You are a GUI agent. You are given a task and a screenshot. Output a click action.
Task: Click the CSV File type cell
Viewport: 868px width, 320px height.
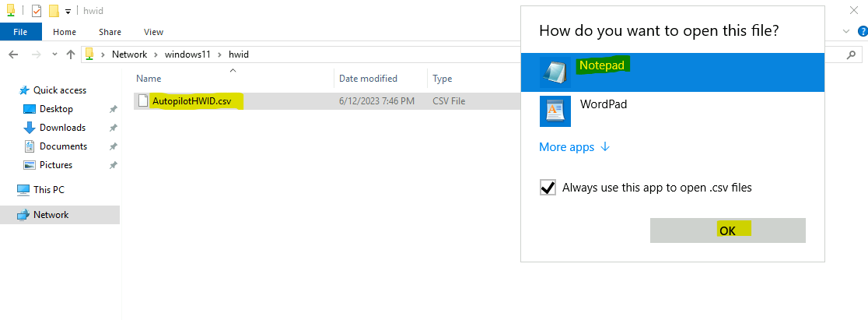[x=449, y=101]
